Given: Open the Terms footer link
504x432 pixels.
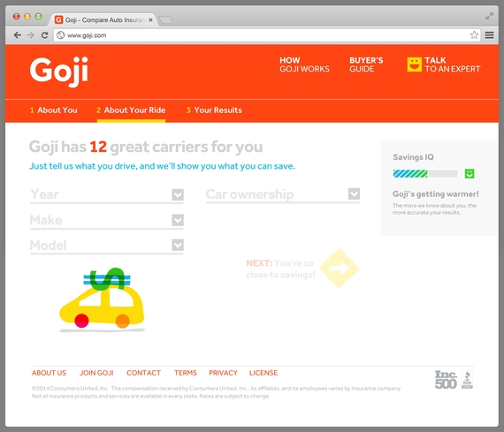Looking at the screenshot, I should click(x=186, y=373).
